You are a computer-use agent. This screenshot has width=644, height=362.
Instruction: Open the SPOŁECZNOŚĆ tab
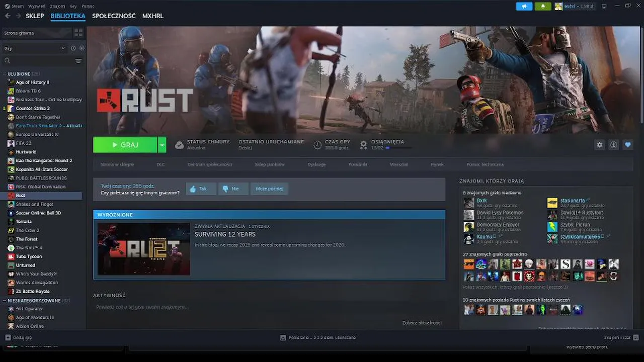click(114, 16)
